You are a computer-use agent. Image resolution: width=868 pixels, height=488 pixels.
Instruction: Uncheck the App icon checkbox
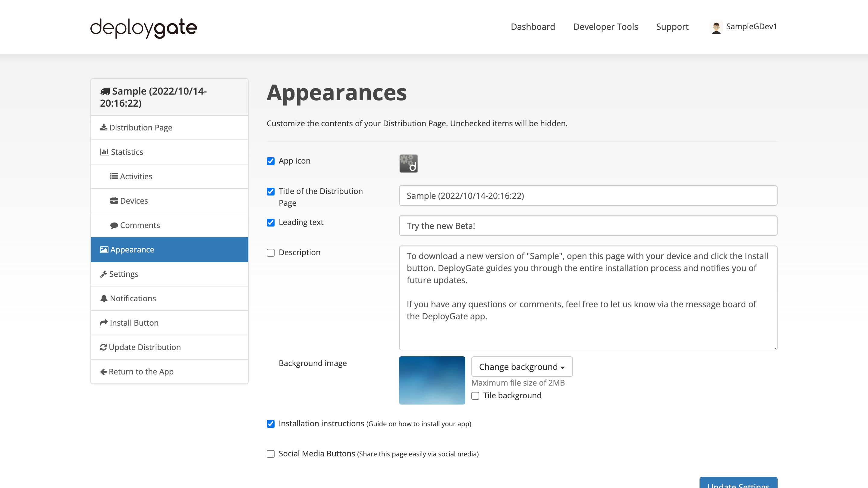(271, 161)
